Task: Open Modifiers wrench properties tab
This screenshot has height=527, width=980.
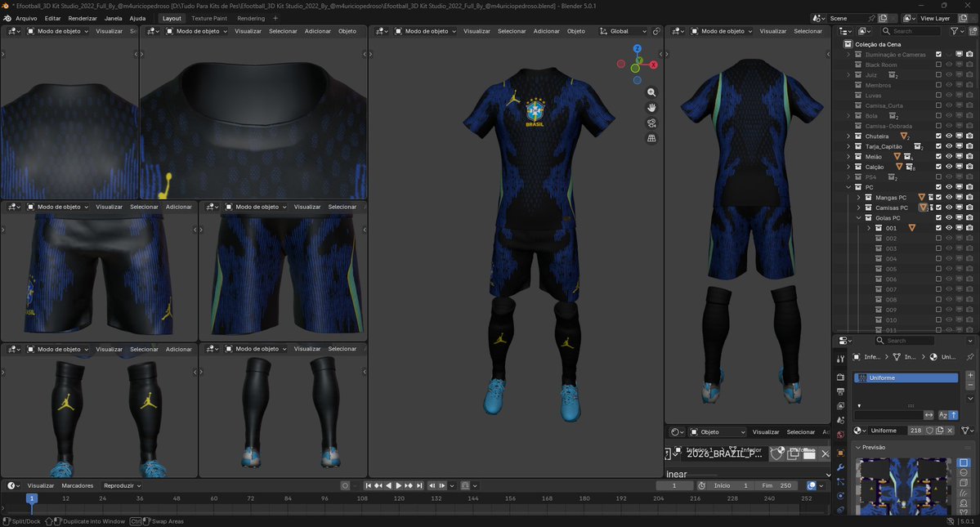Action: point(840,467)
